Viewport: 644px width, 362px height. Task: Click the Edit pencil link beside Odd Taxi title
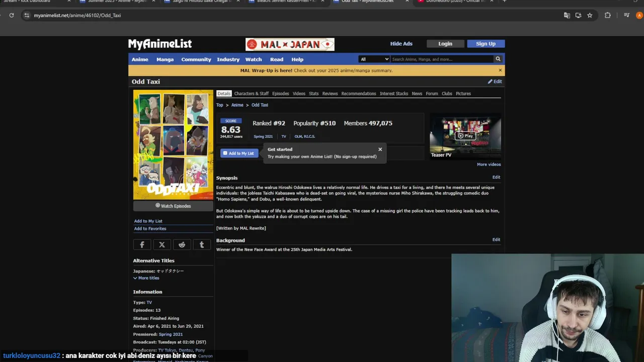(495, 81)
